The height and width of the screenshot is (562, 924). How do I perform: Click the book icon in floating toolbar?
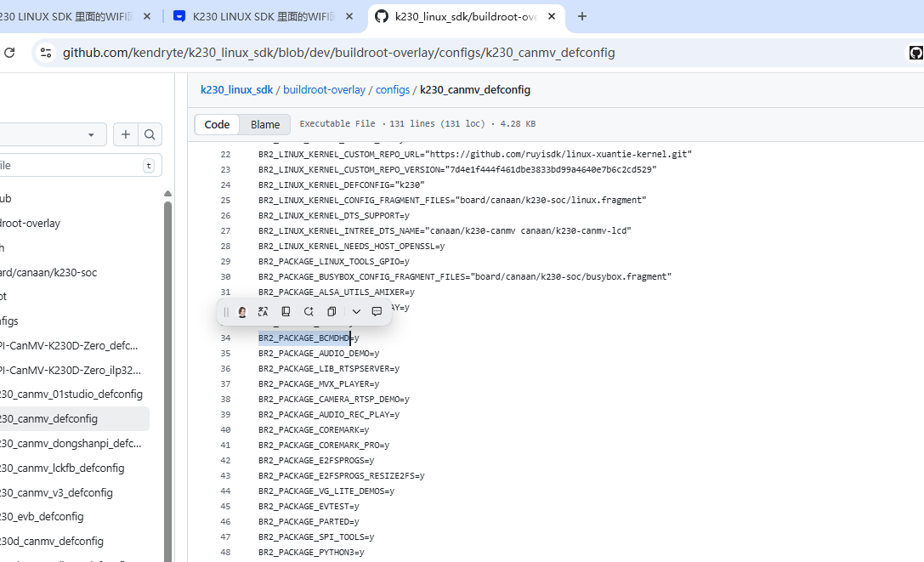click(x=286, y=312)
